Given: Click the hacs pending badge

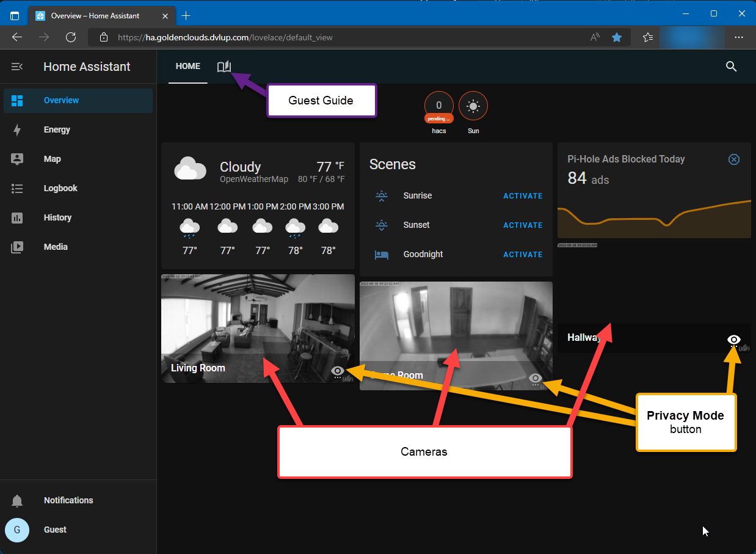Looking at the screenshot, I should pos(438,106).
